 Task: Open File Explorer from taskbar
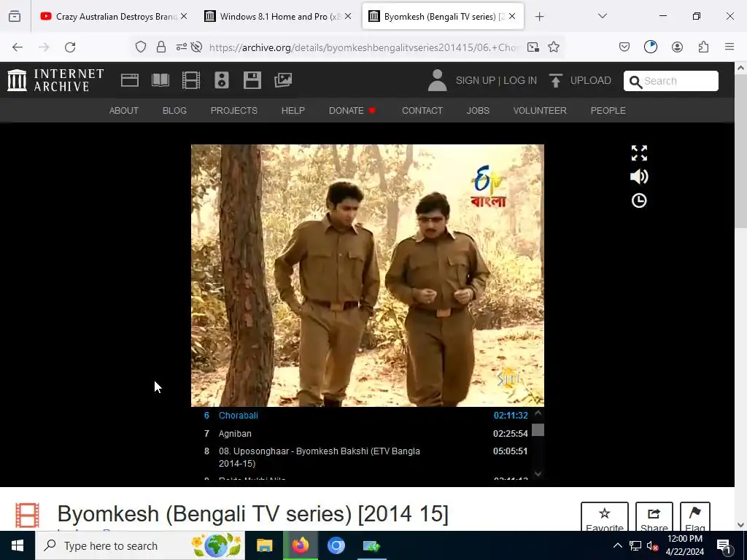pos(264,545)
